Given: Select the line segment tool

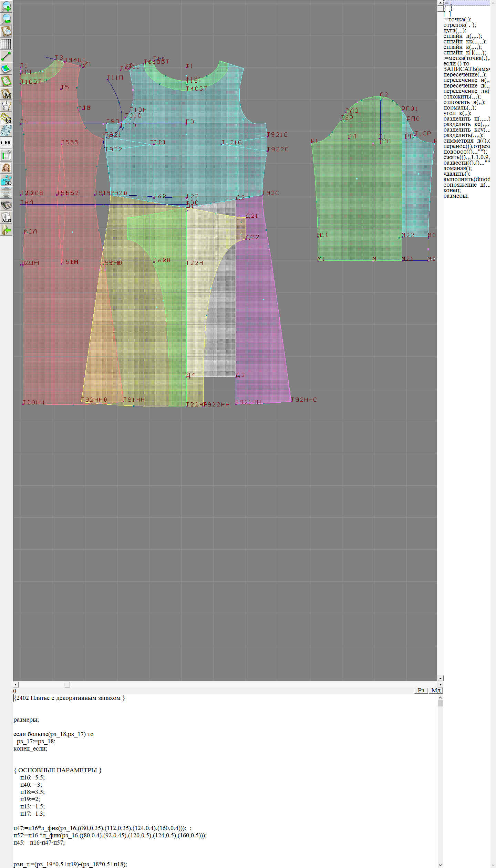Looking at the screenshot, I should pyautogui.click(x=6, y=56).
